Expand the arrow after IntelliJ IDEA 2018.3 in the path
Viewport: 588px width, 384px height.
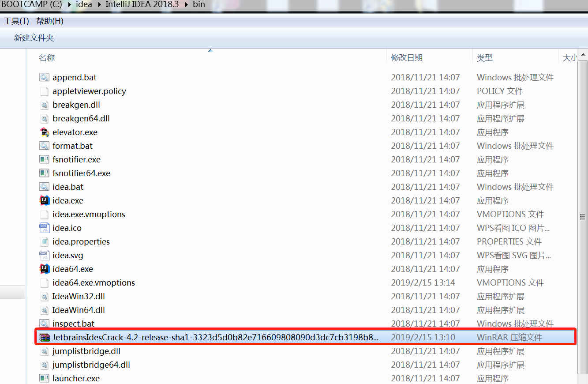click(187, 5)
